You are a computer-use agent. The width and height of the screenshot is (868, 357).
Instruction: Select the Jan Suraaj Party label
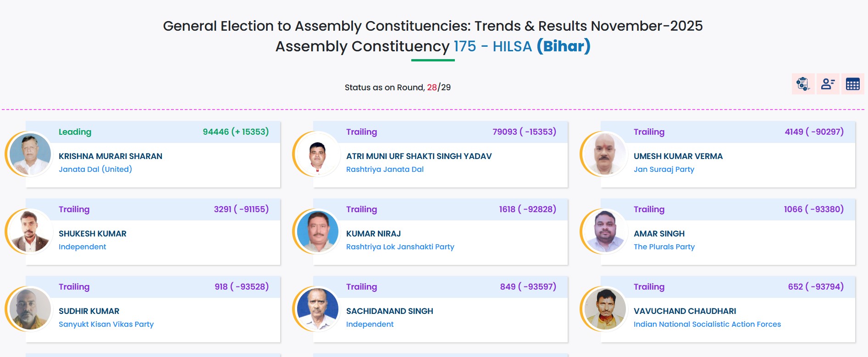(663, 169)
